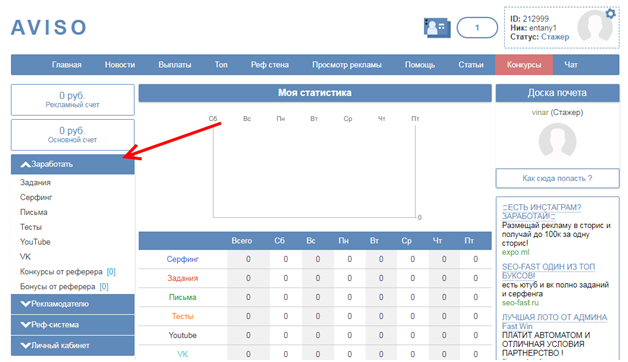Open the seo-fast.ru ad address
The width and height of the screenshot is (628, 362).
coord(520,303)
